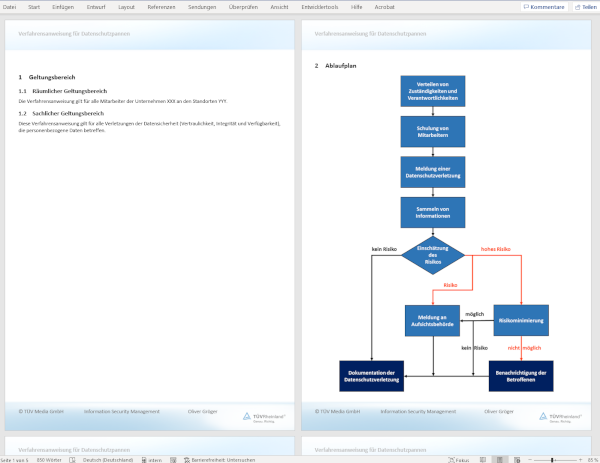The width and height of the screenshot is (600, 463).
Task: Select Print Layout view icon
Action: click(499, 459)
